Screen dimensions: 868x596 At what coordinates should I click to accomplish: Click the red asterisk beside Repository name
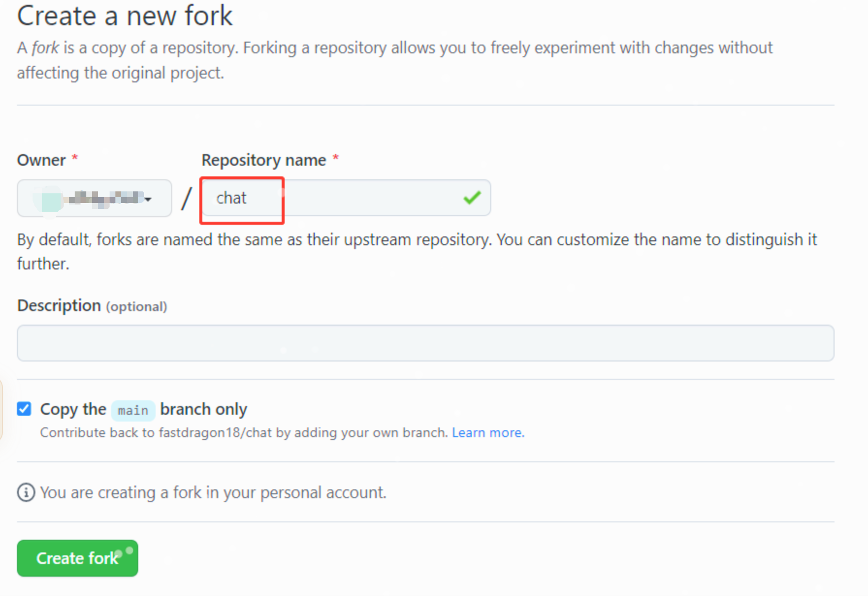(336, 157)
